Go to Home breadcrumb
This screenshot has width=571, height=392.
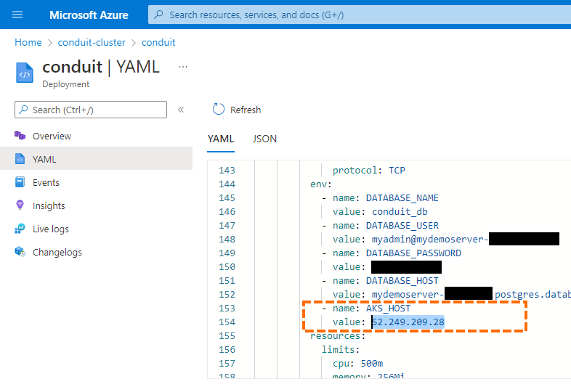pyautogui.click(x=28, y=42)
